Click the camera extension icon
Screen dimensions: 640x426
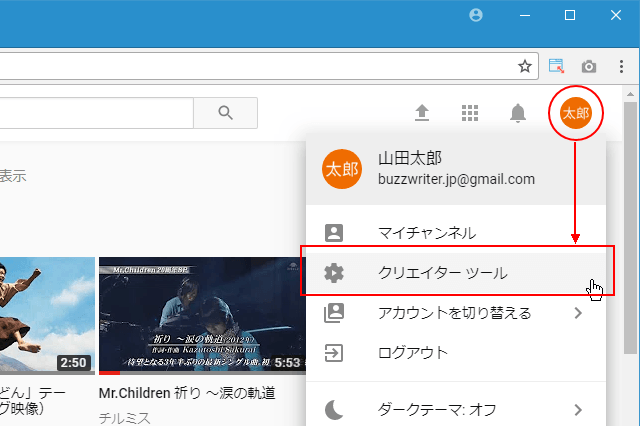tap(589, 66)
